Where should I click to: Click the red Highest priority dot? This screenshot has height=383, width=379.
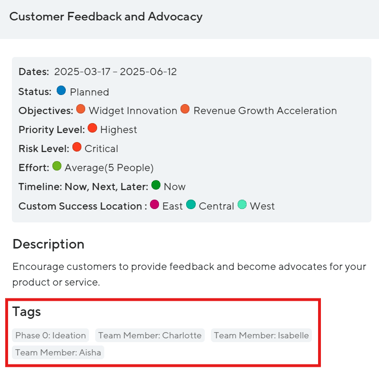pos(92,128)
